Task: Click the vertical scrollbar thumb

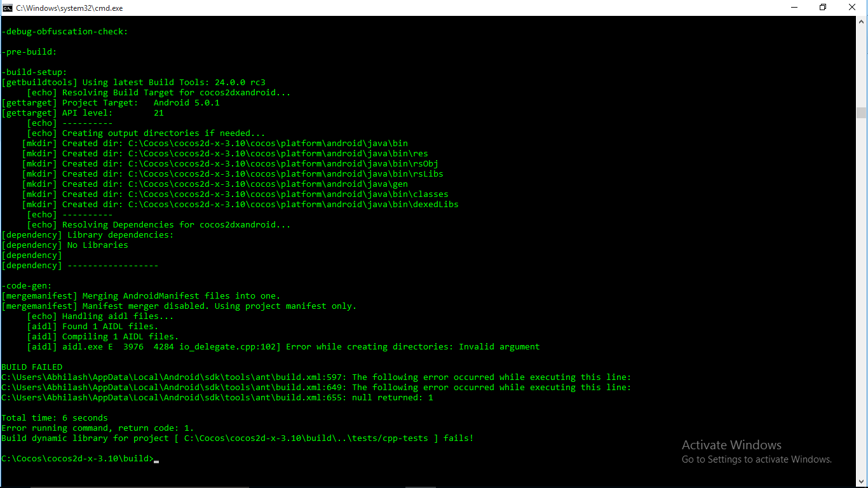Action: coord(861,112)
